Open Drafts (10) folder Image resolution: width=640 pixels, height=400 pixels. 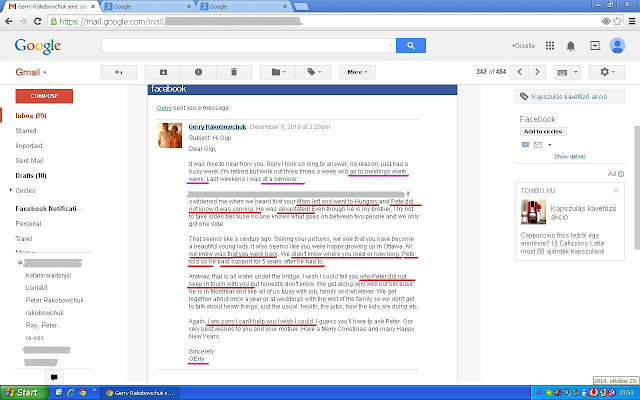(31, 176)
